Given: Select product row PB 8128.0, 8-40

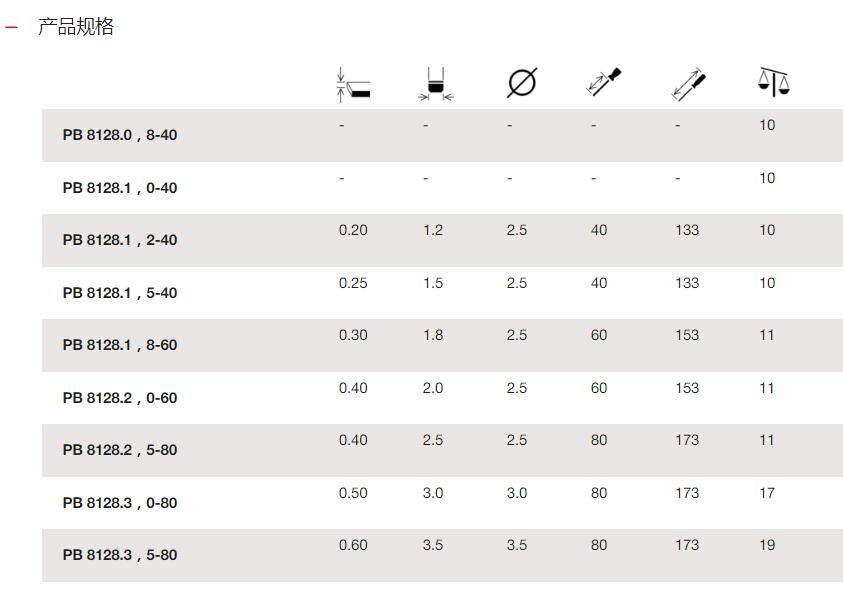Looking at the screenshot, I should coord(442,135).
